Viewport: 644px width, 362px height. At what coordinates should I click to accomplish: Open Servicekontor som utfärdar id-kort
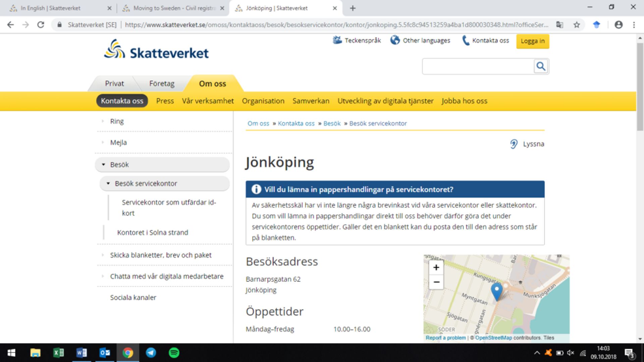pos(169,207)
